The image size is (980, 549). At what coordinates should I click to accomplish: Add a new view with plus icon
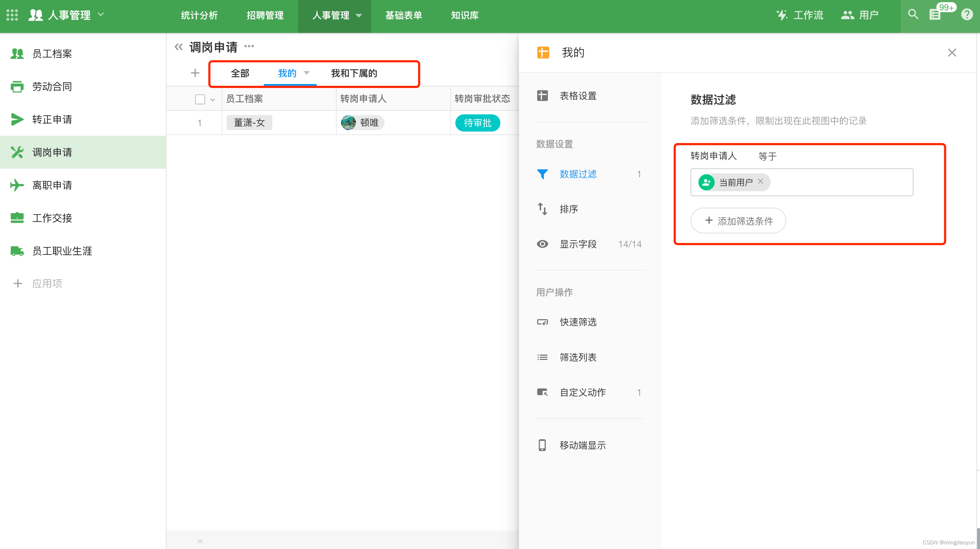click(195, 73)
